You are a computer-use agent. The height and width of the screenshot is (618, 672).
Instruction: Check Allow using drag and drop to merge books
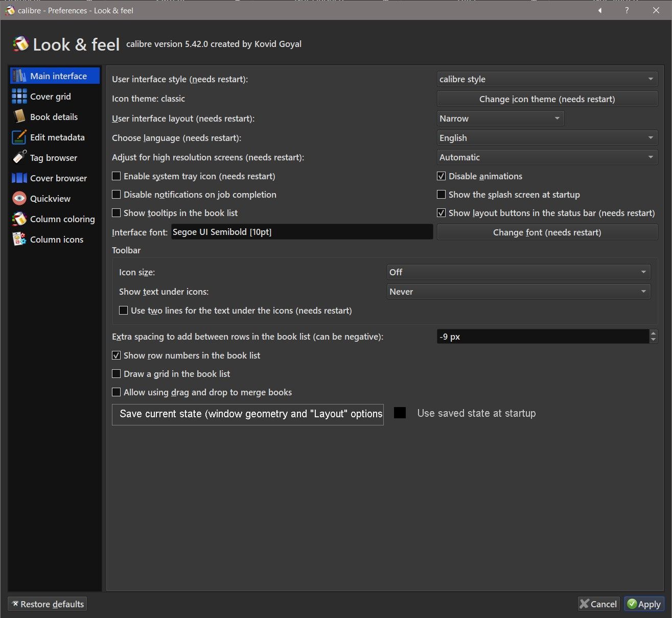117,392
